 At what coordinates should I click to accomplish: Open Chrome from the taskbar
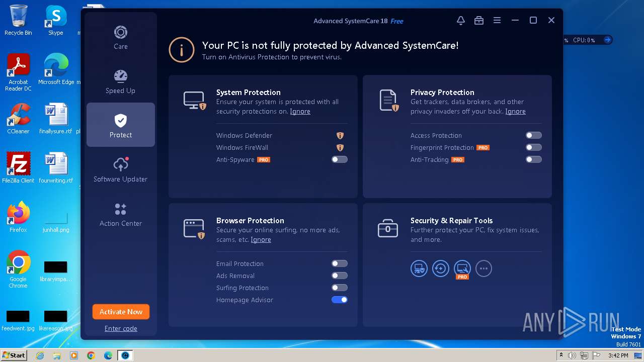(91, 355)
